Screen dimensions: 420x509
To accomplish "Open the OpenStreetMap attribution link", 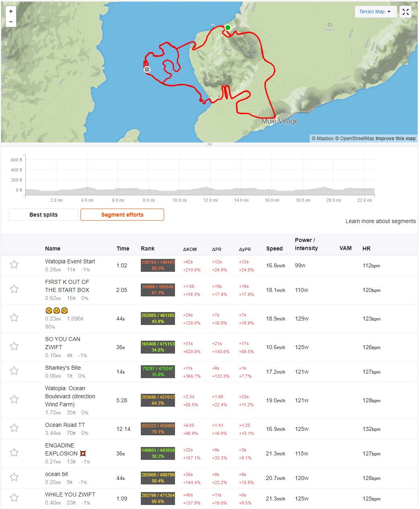I will [354, 138].
